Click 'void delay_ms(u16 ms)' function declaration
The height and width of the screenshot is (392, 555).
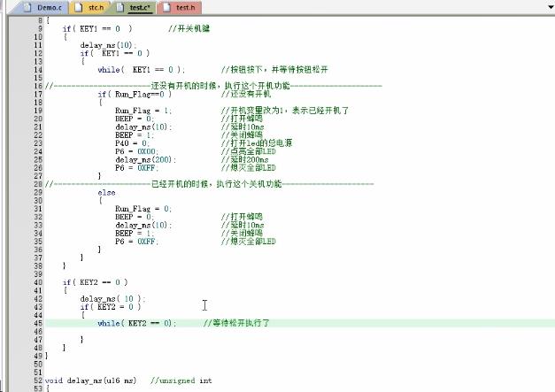[90, 380]
